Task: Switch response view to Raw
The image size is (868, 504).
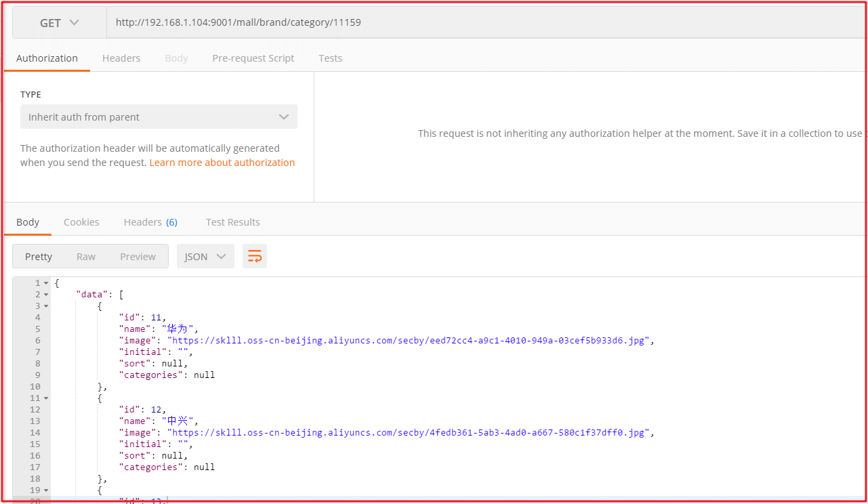Action: [x=86, y=257]
